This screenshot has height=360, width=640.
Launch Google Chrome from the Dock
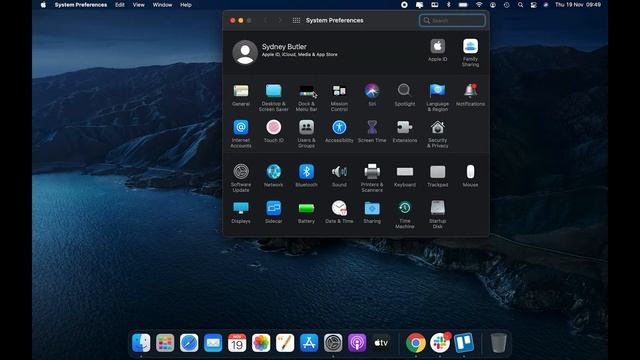click(x=416, y=343)
